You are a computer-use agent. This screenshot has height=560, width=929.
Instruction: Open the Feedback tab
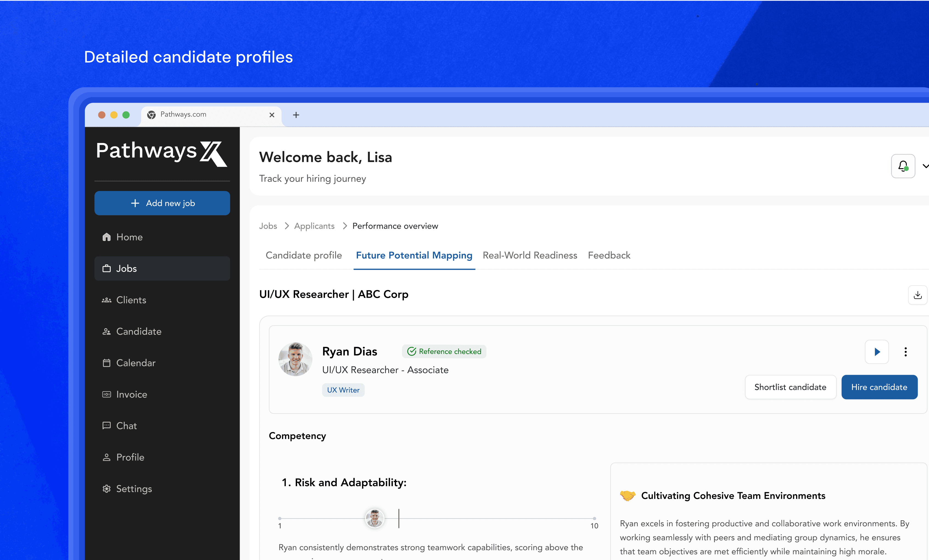click(x=609, y=255)
